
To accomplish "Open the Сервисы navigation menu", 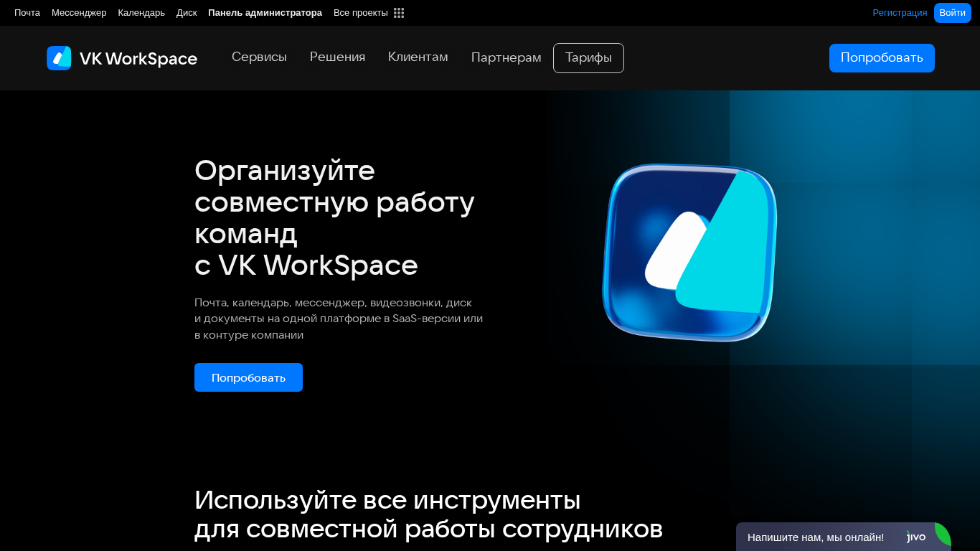I will tap(259, 57).
